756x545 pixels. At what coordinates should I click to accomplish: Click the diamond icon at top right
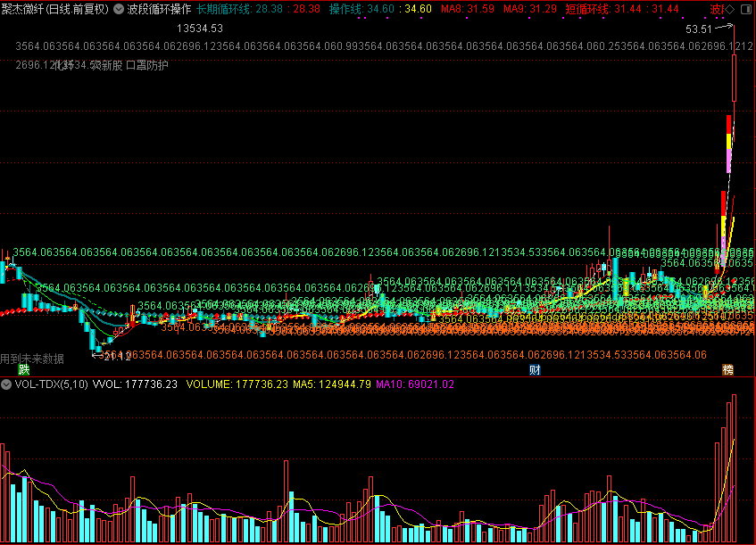(x=731, y=9)
